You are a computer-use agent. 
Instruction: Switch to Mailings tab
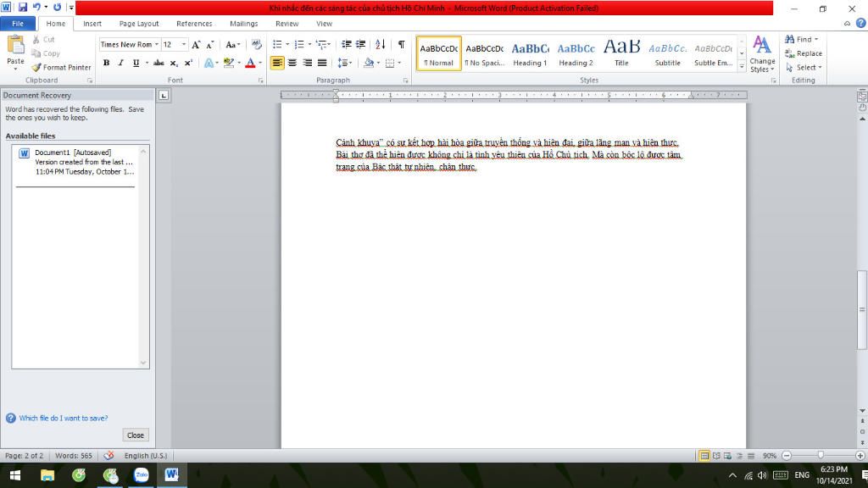(x=243, y=24)
